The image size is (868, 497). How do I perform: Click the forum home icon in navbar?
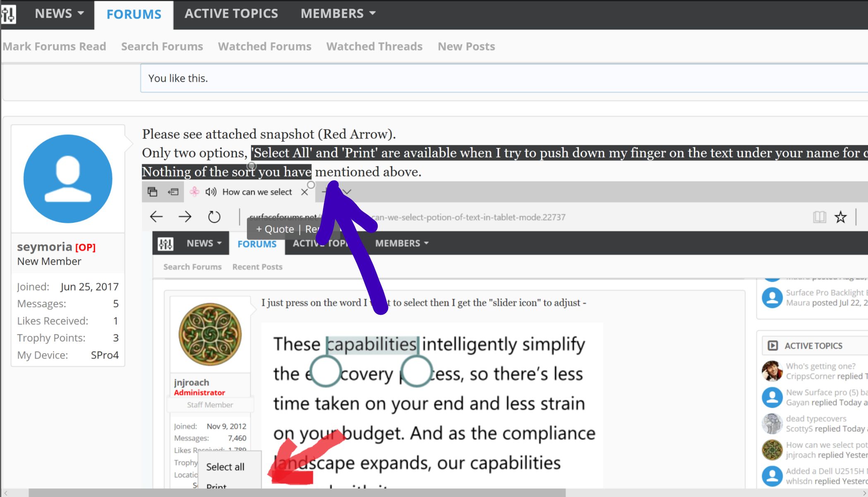click(8, 13)
